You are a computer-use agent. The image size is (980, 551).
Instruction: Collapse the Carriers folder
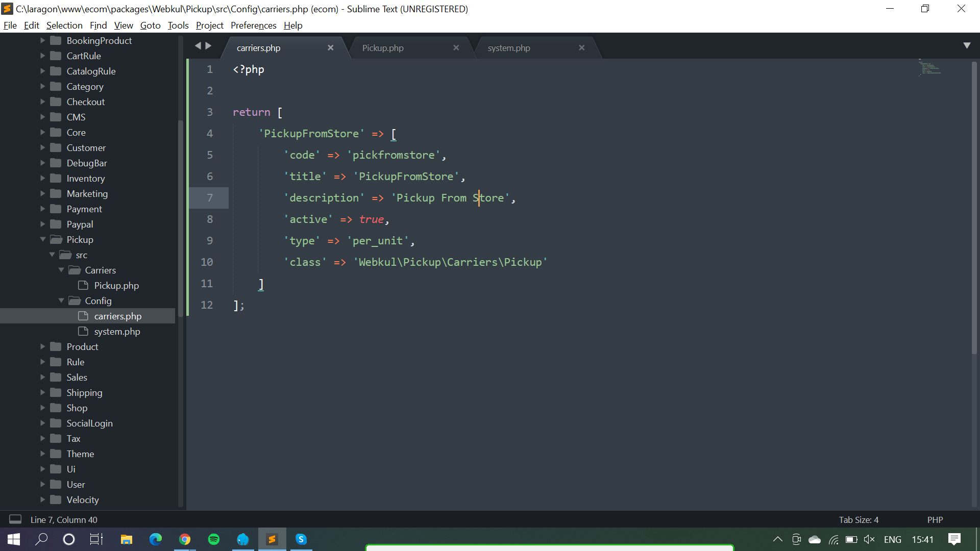[x=61, y=270]
